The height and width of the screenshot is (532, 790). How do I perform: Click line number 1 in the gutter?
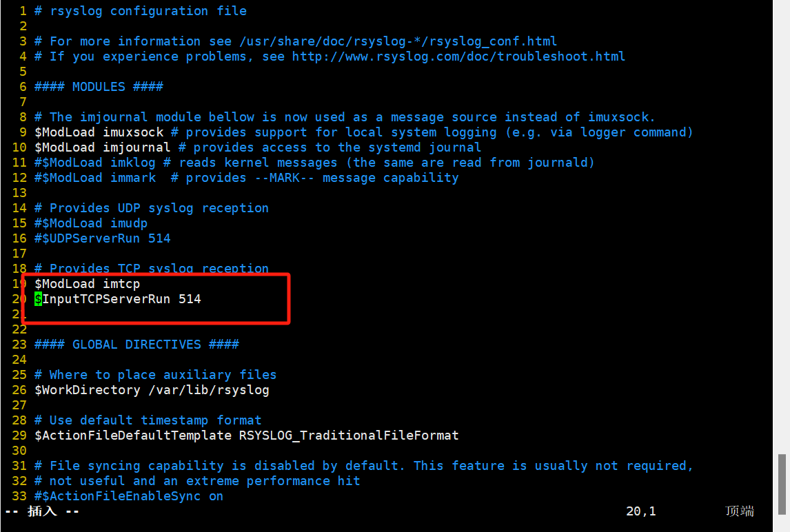tap(23, 11)
